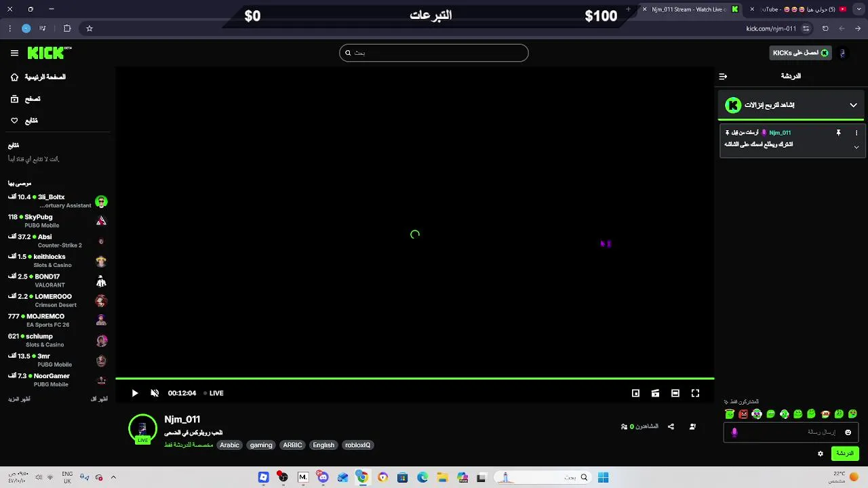Open recommended channel LOMEROOO
This screenshot has height=488, width=868.
tap(58, 300)
